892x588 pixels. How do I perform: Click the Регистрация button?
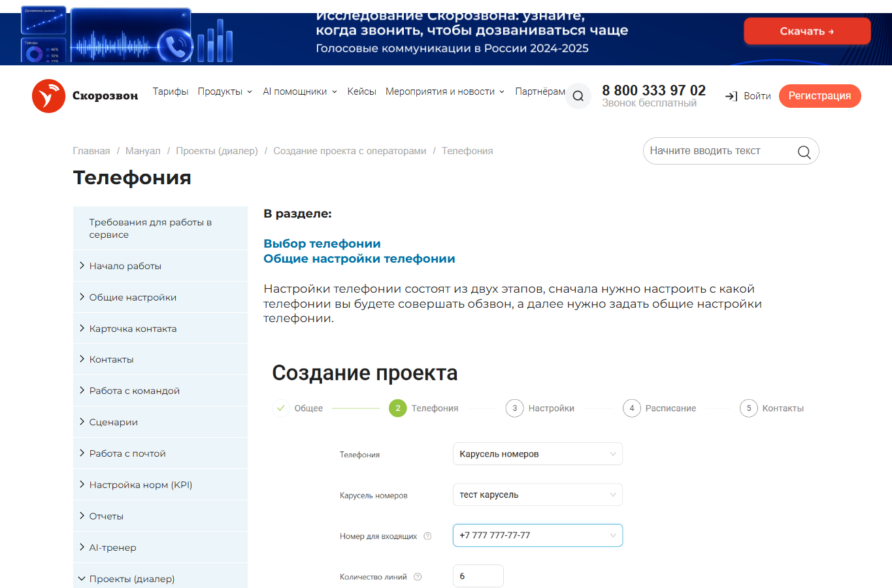(819, 96)
